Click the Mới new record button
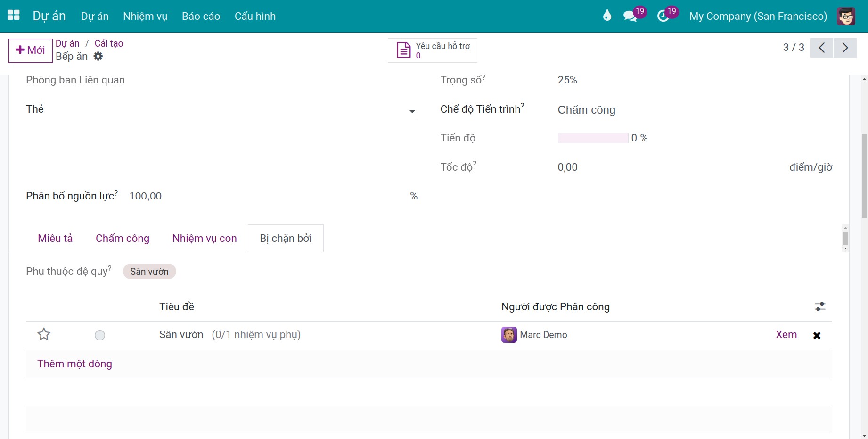The height and width of the screenshot is (439, 868). coord(31,50)
